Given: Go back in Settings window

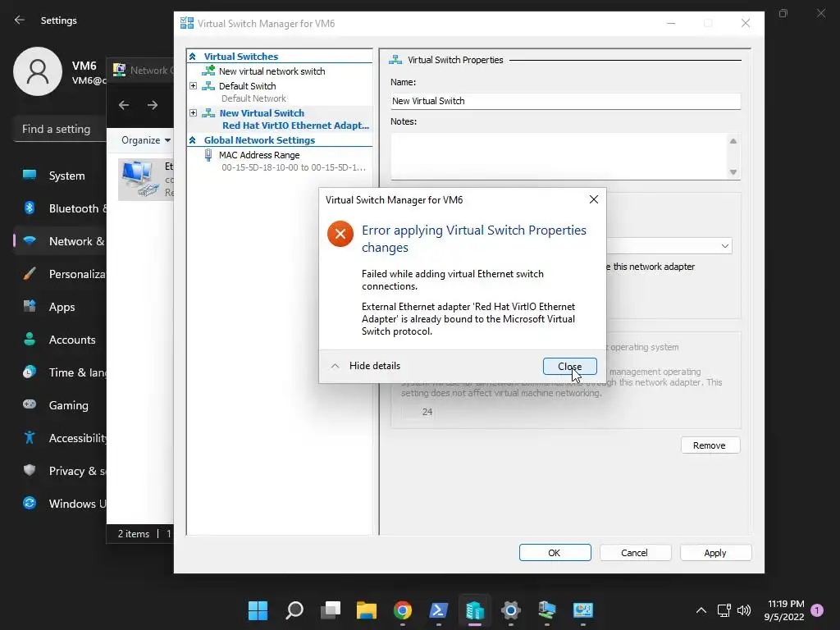Looking at the screenshot, I should tap(20, 20).
